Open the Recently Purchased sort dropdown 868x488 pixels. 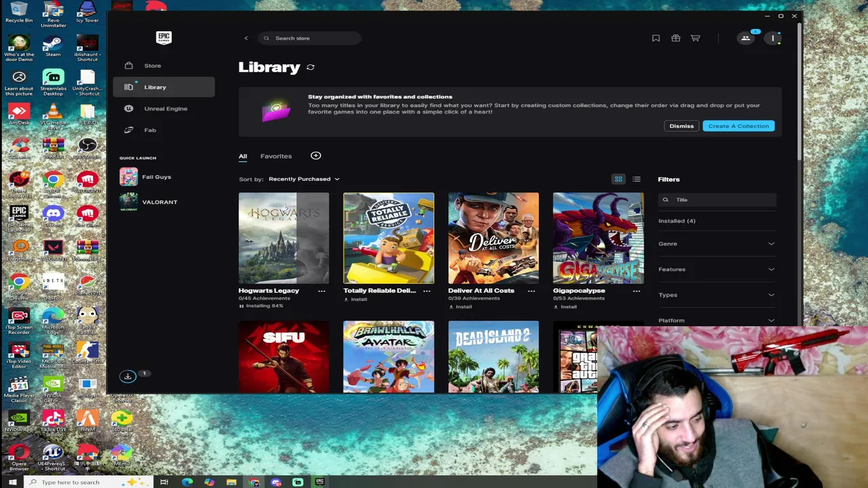click(304, 179)
